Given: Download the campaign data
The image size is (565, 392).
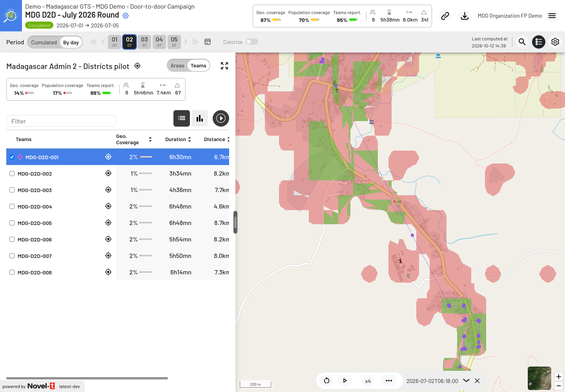Looking at the screenshot, I should pos(465,16).
